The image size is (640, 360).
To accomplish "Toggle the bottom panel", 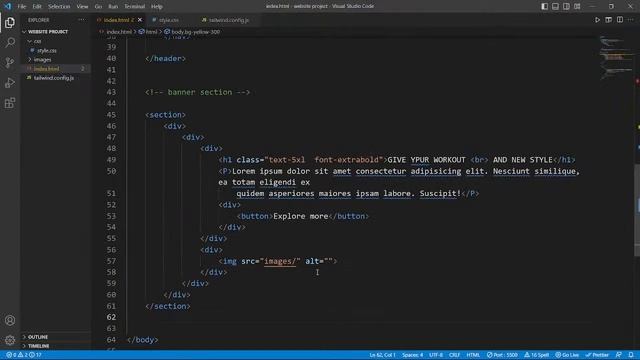I will [556, 6].
